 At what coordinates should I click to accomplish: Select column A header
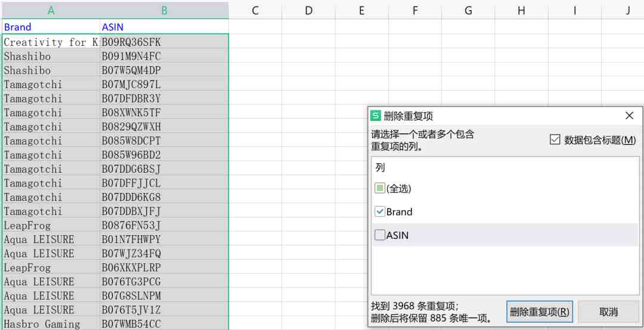pos(51,10)
